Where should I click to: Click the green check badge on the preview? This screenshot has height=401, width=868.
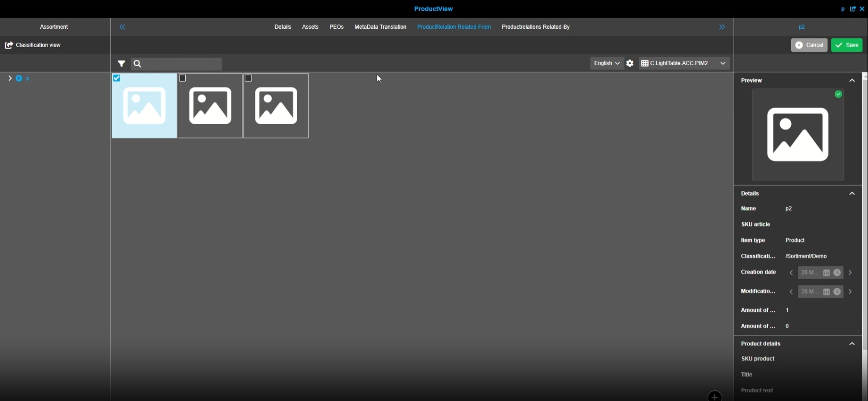click(838, 94)
